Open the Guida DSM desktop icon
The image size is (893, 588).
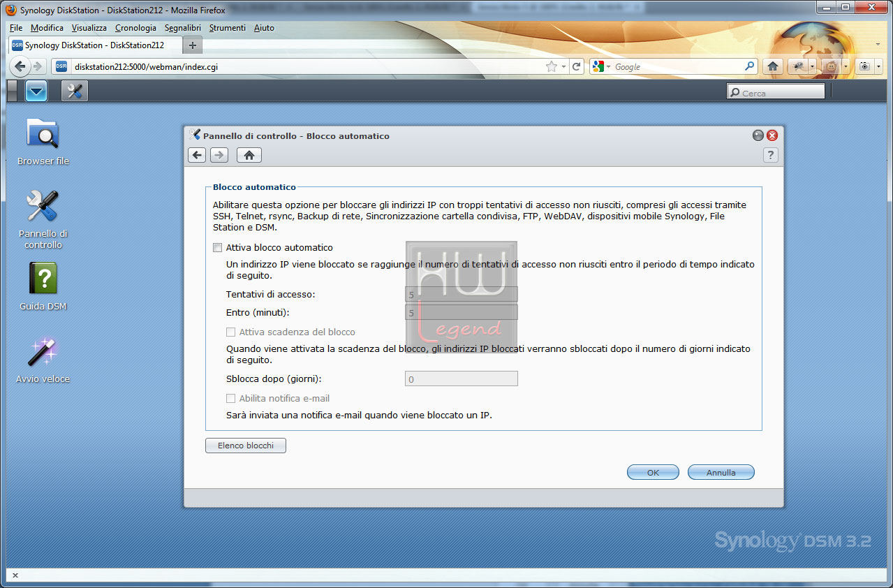(x=43, y=287)
